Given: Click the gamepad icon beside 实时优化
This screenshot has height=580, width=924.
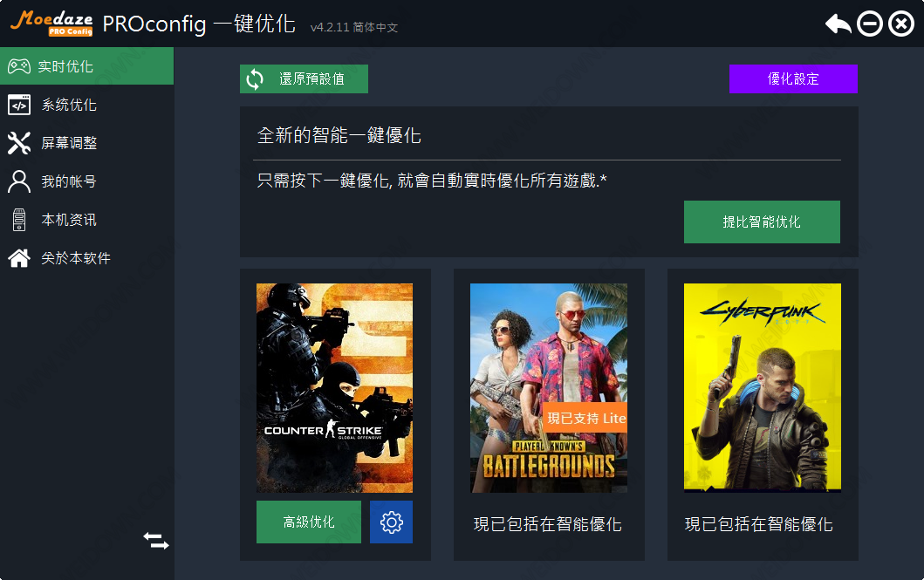Looking at the screenshot, I should [x=19, y=66].
